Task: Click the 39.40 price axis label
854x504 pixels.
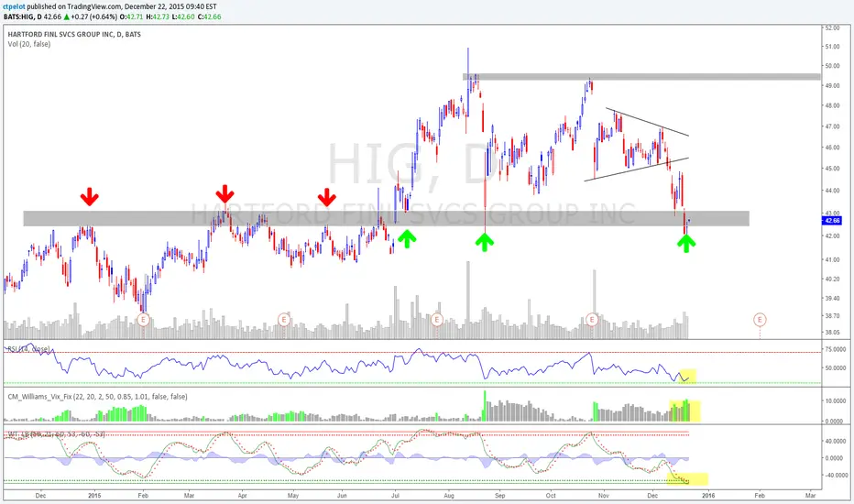Action: [832, 299]
